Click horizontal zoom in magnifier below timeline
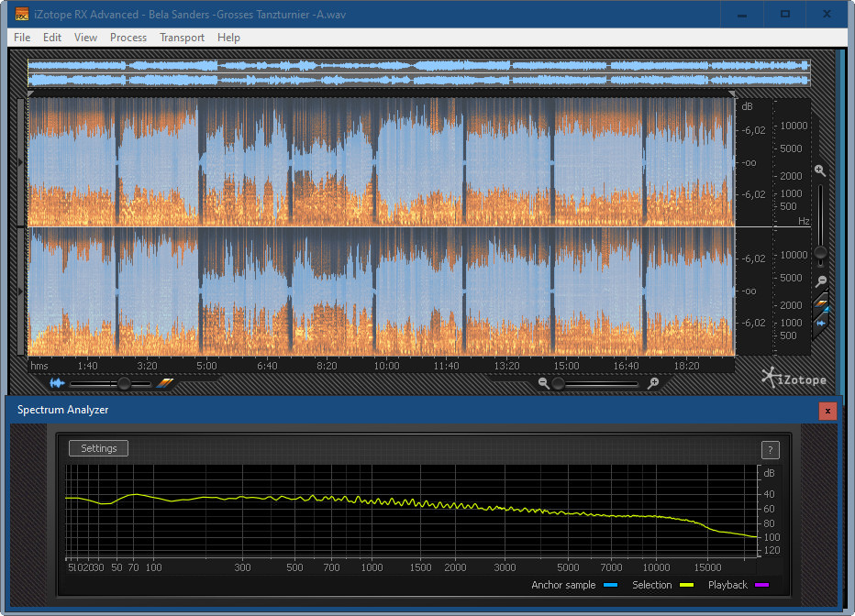Viewport: 855px width, 616px height. click(x=653, y=383)
